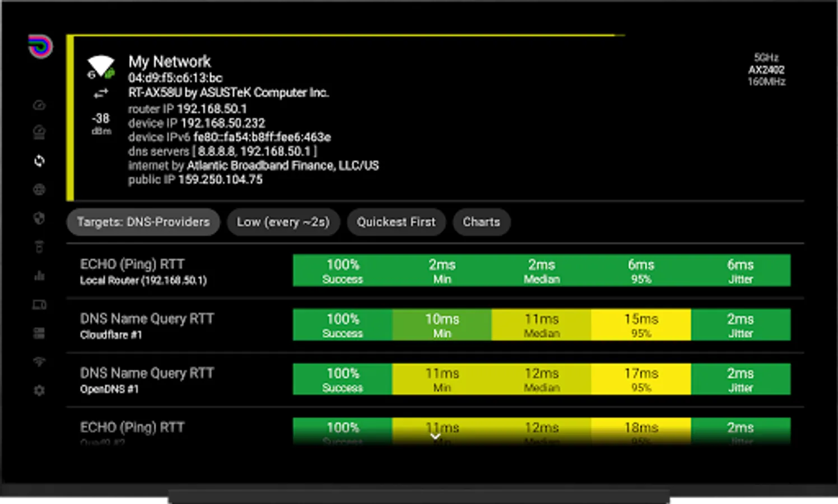
Task: Open the speedometer gauge sidebar icon
Action: tap(39, 105)
